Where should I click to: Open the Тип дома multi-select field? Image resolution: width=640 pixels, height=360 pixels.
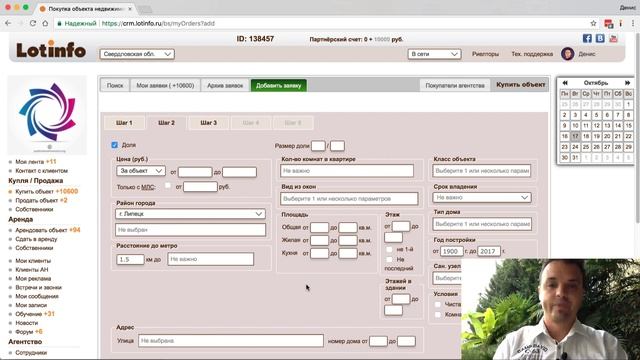pos(482,224)
